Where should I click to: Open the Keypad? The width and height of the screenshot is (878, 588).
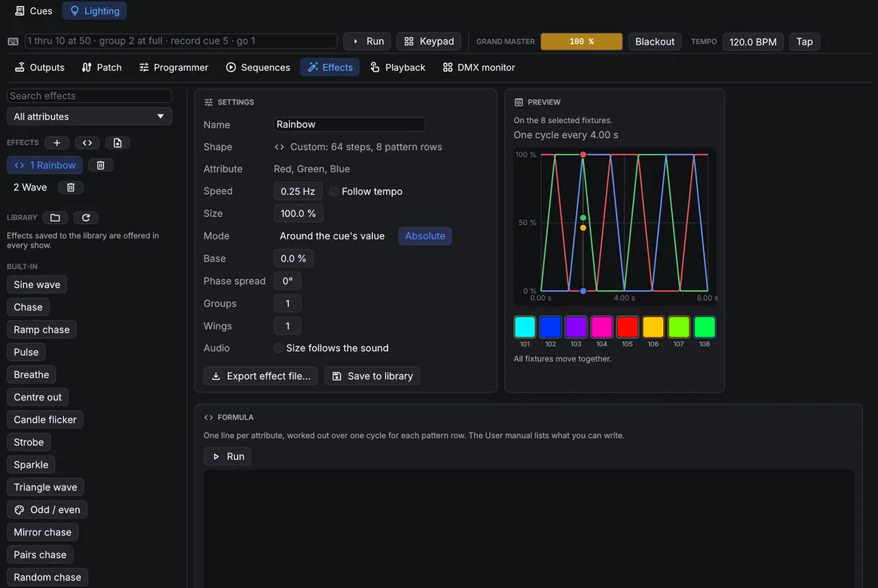(429, 41)
